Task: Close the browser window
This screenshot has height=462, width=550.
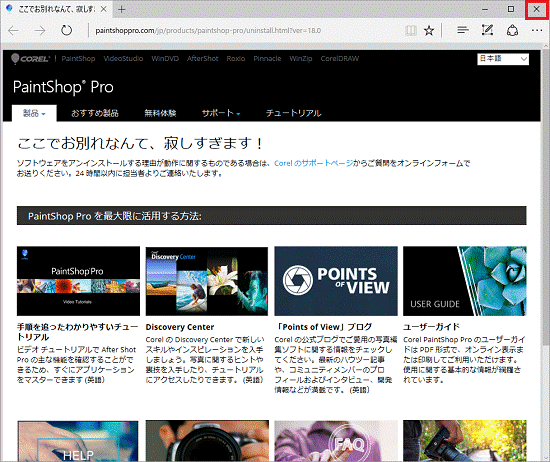Action: [536, 9]
